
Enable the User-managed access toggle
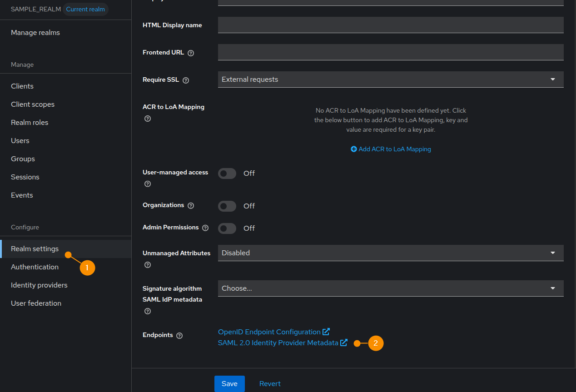click(227, 174)
